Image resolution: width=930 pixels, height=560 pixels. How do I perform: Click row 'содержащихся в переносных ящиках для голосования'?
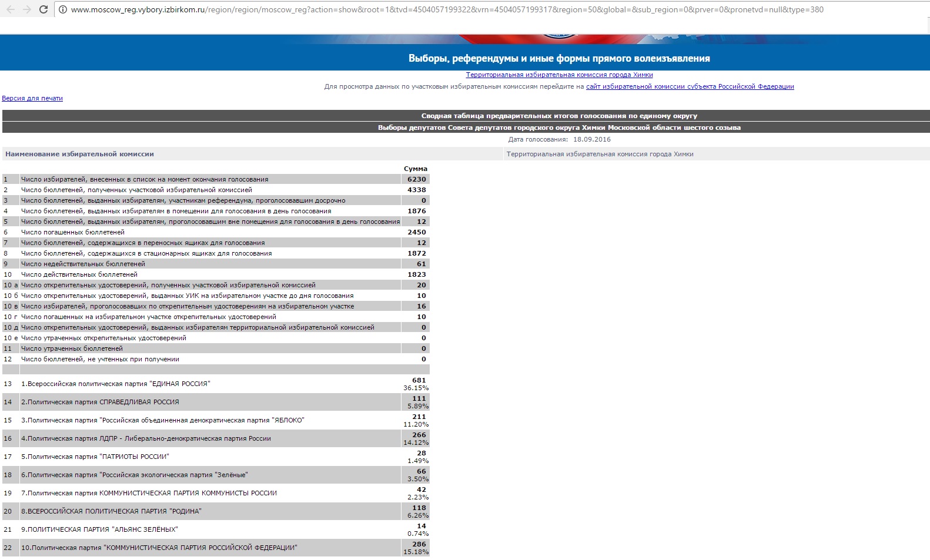pyautogui.click(x=143, y=243)
